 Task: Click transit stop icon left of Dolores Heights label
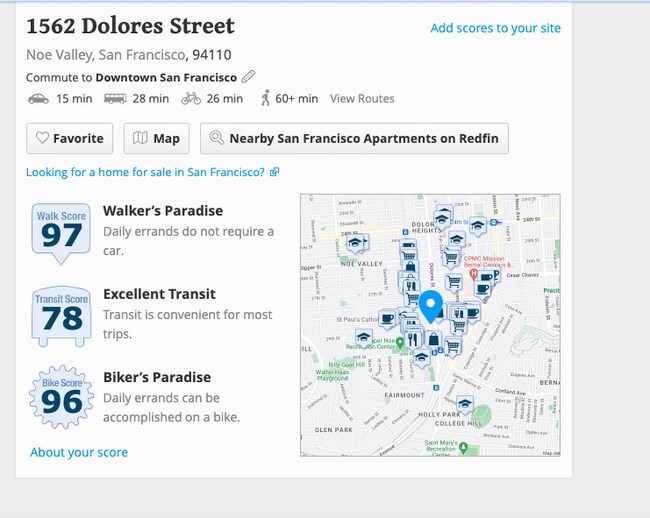406,232
